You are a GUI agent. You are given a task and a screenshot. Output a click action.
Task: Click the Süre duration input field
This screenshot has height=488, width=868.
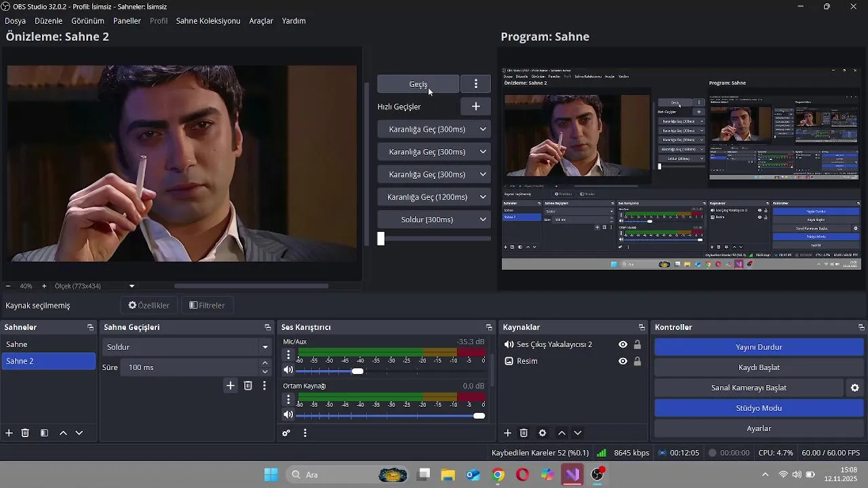pos(190,367)
